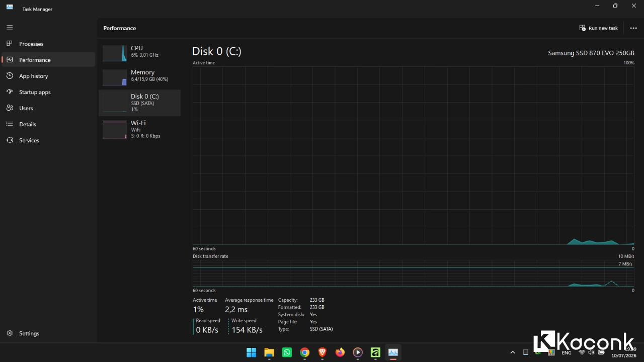Open Wi-Fi network tray icon
644x362 pixels.
[x=582, y=352]
